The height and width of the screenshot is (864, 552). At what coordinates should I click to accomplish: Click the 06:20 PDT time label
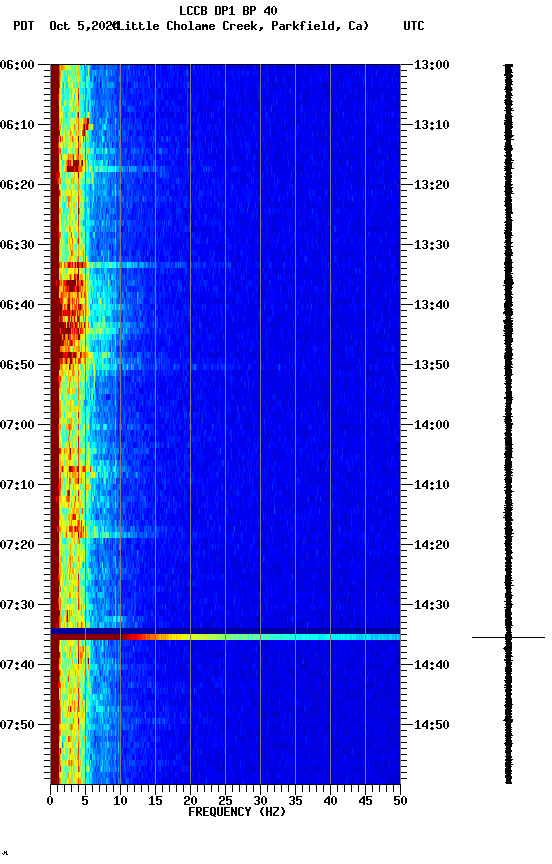pos(17,185)
